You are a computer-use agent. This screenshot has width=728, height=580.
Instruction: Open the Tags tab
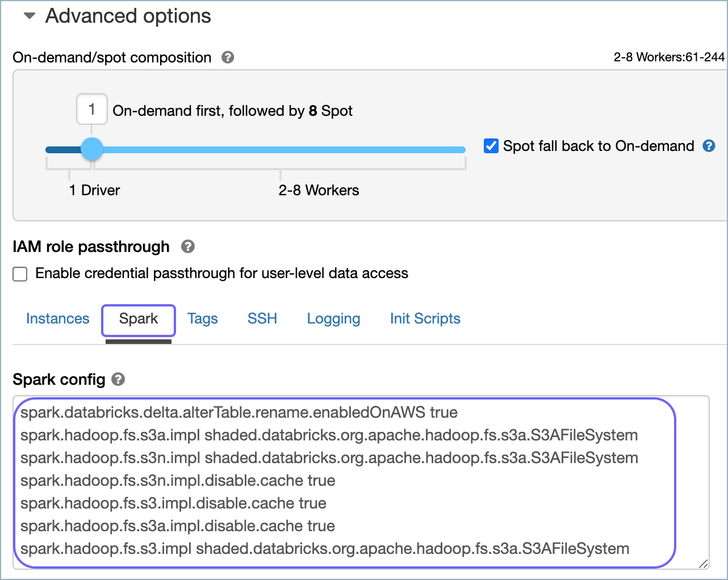pyautogui.click(x=203, y=318)
